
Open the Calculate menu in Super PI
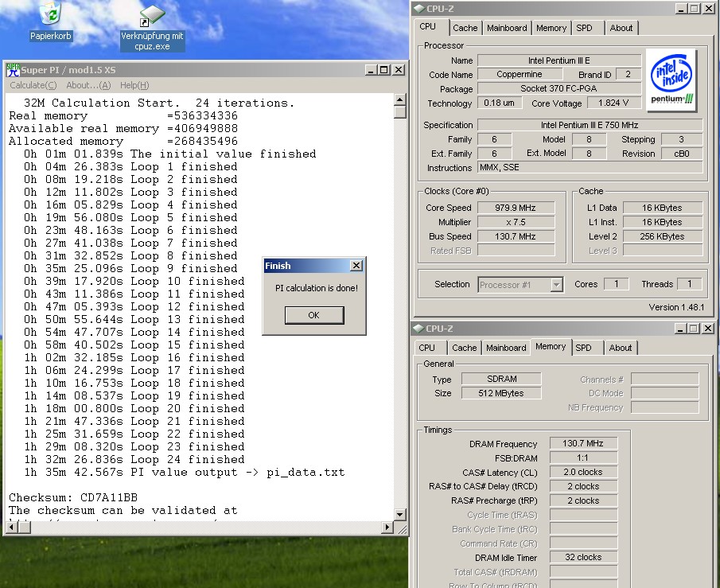click(33, 85)
